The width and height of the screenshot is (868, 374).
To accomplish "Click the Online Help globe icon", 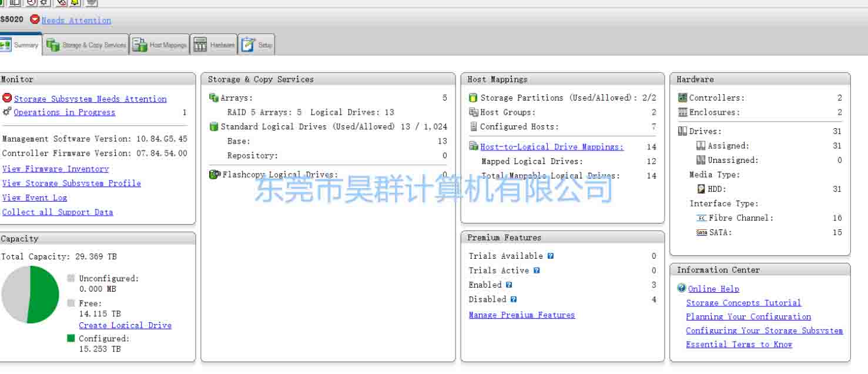I will (682, 288).
